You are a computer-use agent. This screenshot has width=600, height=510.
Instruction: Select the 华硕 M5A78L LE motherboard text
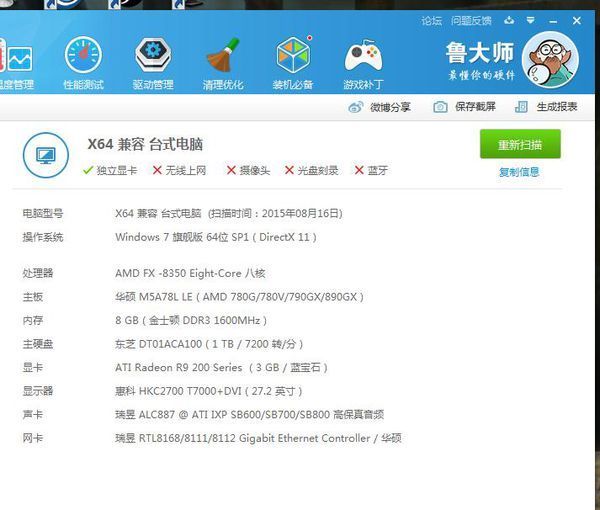240,297
